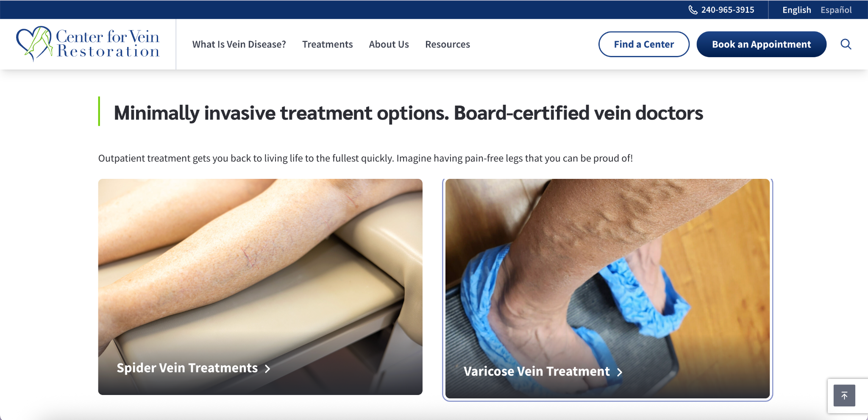The image size is (868, 420).
Task: Switch site language to Español
Action: click(836, 10)
